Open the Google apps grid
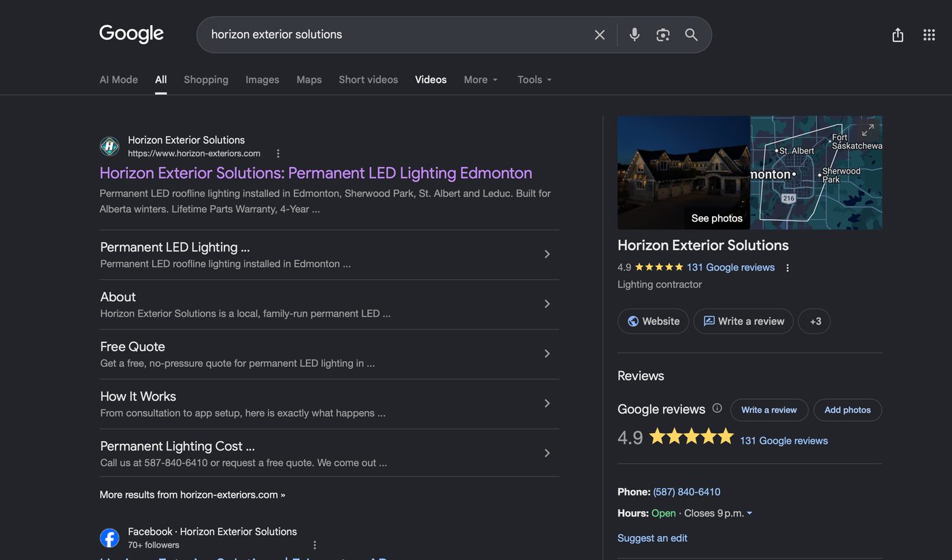Viewport: 952px width, 560px height. pyautogui.click(x=929, y=35)
